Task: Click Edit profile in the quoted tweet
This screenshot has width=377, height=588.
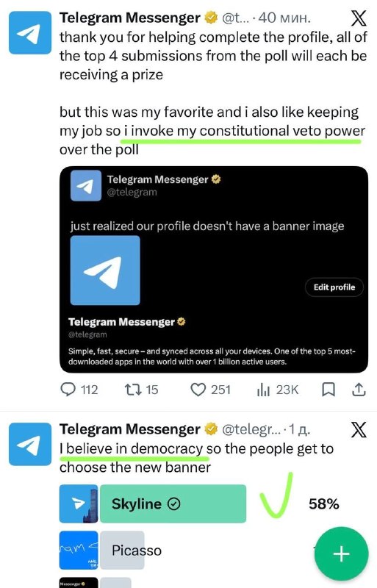Action: pyautogui.click(x=334, y=287)
